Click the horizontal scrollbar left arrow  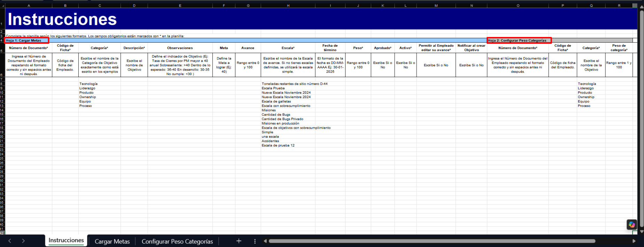(265, 241)
